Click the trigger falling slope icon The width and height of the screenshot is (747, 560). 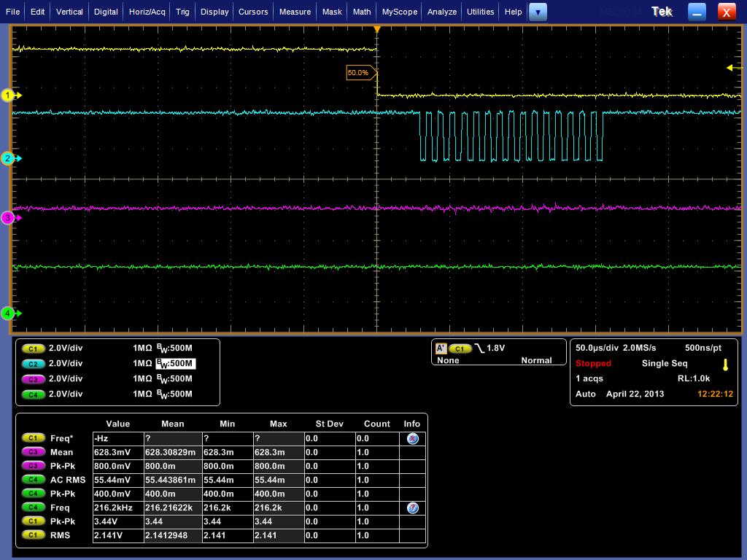click(x=479, y=349)
